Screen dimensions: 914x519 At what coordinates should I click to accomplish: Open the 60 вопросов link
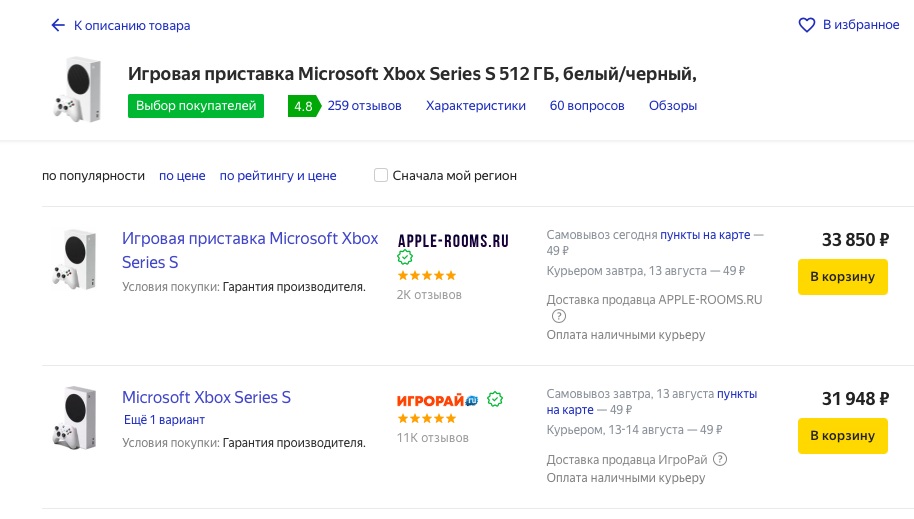587,106
